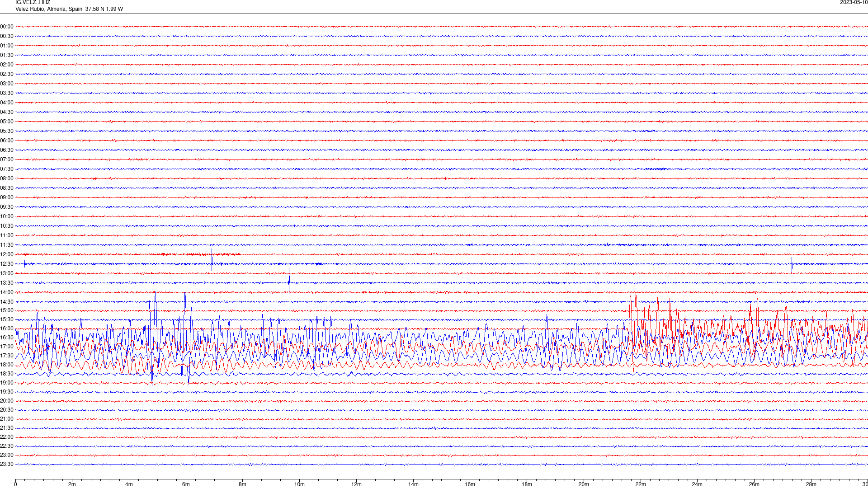Click the date 2023-05-10
The width and height of the screenshot is (868, 488).
(854, 3)
